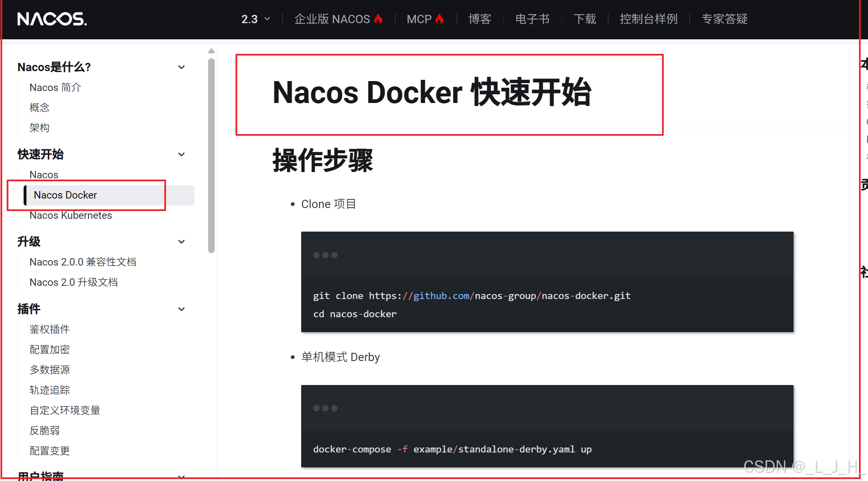868x481 pixels.
Task: Collapse the 升级 section chevron
Action: [181, 242]
